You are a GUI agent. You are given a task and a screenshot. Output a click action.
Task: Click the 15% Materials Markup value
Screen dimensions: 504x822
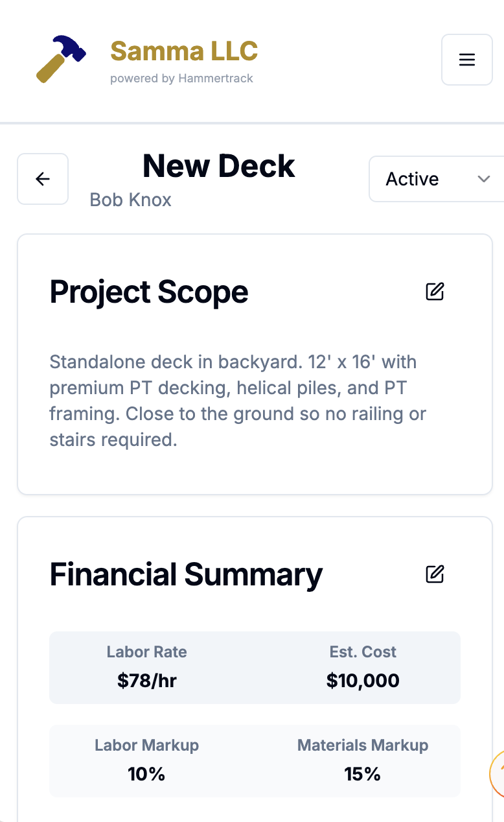pyautogui.click(x=363, y=774)
